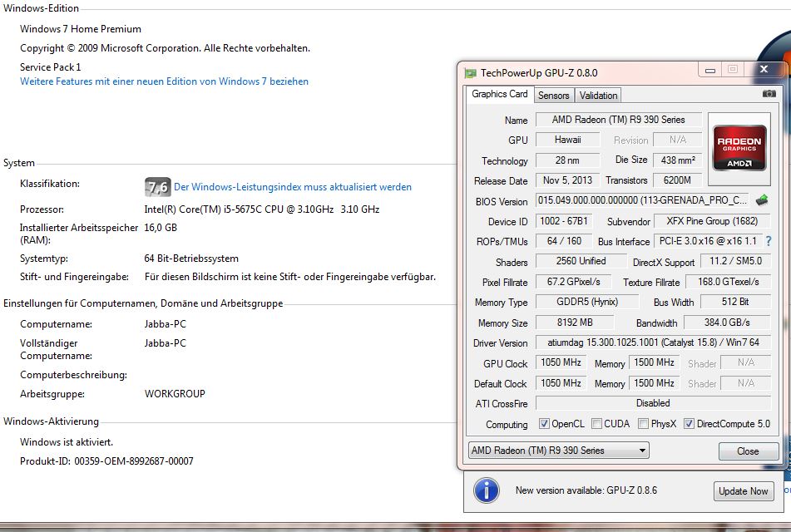The height and width of the screenshot is (532, 791).
Task: Click the Bus Width value 512 Bit
Action: pyautogui.click(x=735, y=302)
